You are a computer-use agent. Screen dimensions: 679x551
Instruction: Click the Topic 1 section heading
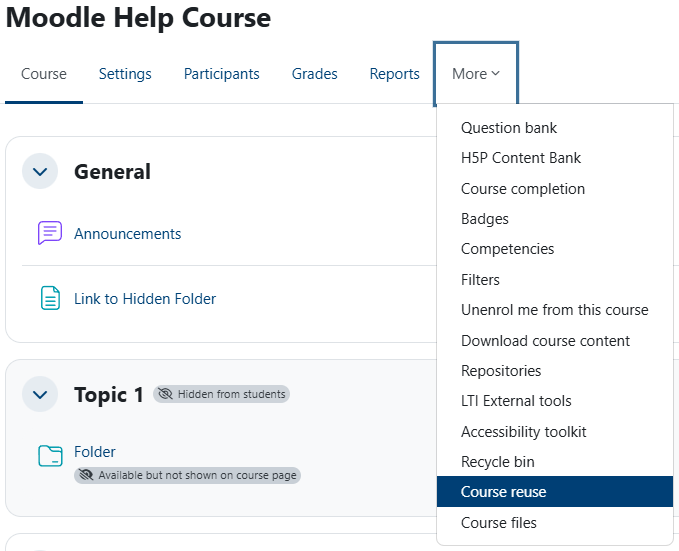coord(109,395)
